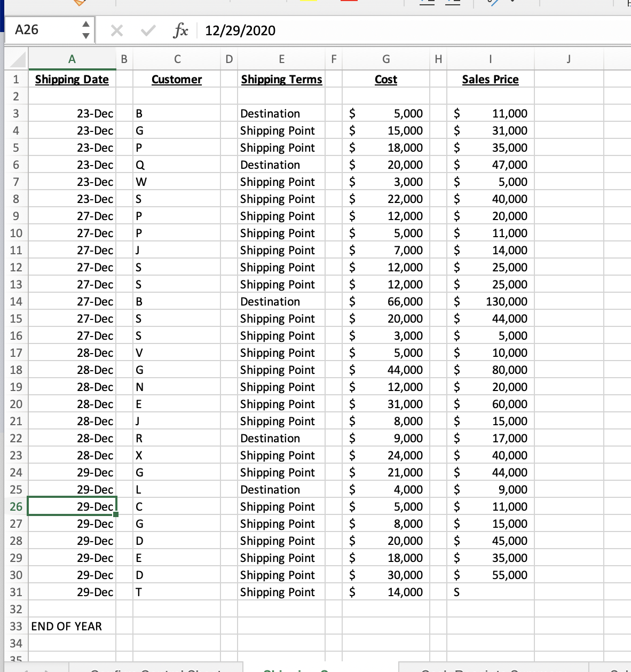This screenshot has width=631, height=672.
Task: Click into the Name Box showing A26
Action: coord(42,30)
